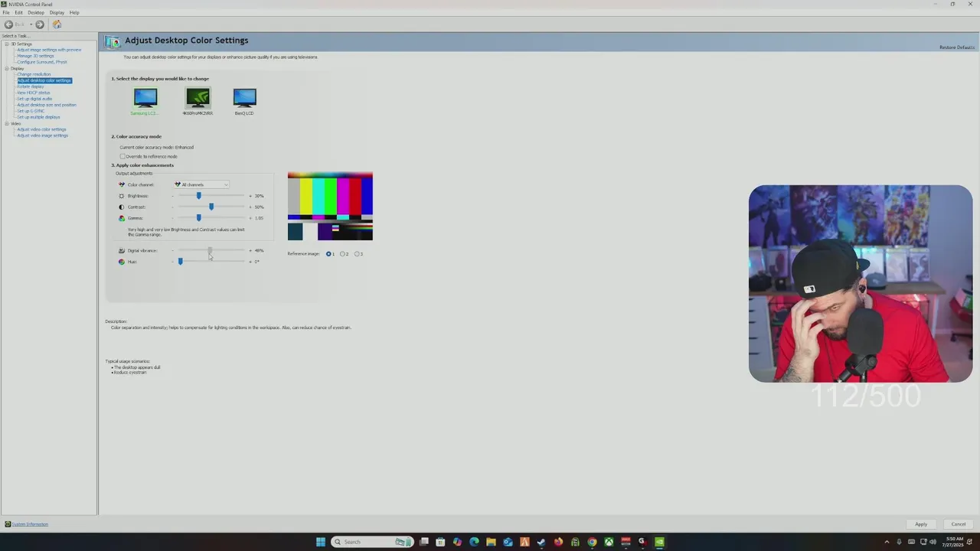Click the Brightness slider handle
Screen dimensions: 980x551
tap(199, 196)
